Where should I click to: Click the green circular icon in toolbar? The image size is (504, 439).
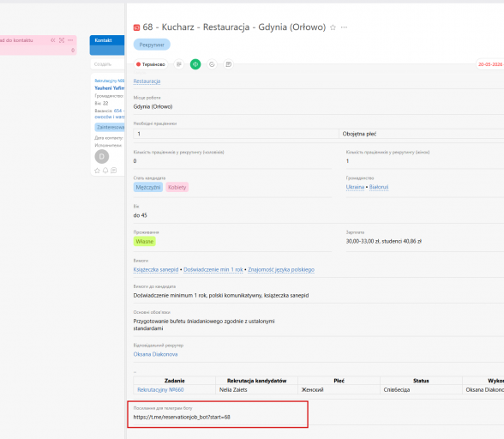pyautogui.click(x=195, y=64)
